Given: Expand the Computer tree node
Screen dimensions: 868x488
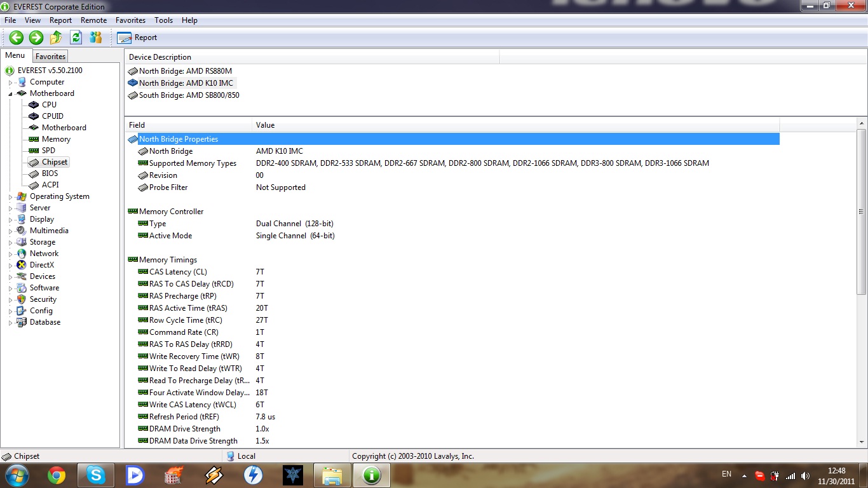Looking at the screenshot, I should pos(10,83).
